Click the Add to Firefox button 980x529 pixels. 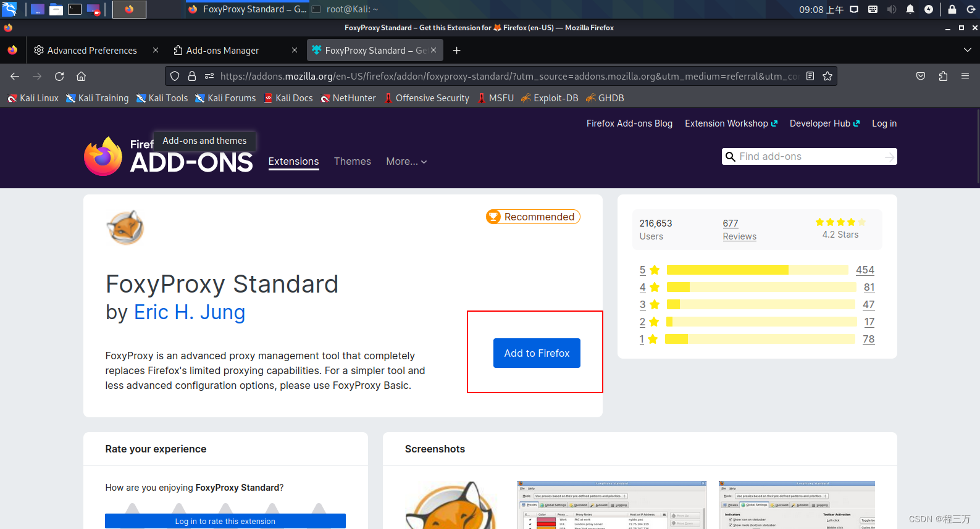[x=537, y=353]
